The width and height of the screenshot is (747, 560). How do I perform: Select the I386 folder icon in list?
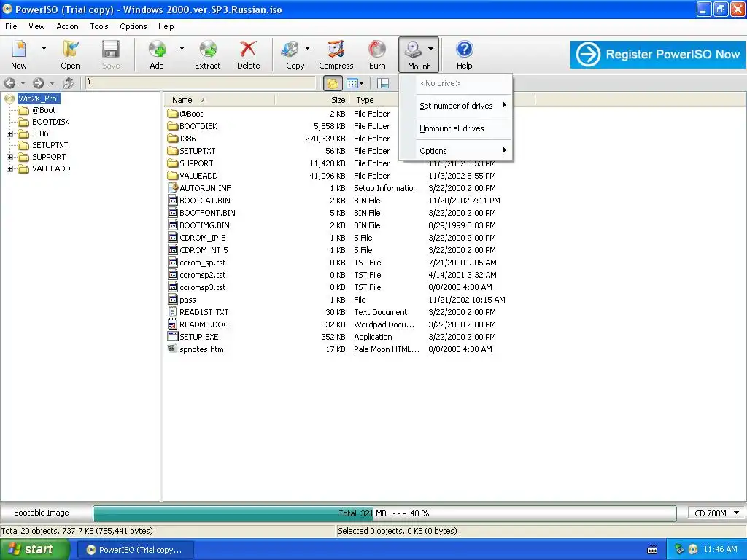coord(172,139)
